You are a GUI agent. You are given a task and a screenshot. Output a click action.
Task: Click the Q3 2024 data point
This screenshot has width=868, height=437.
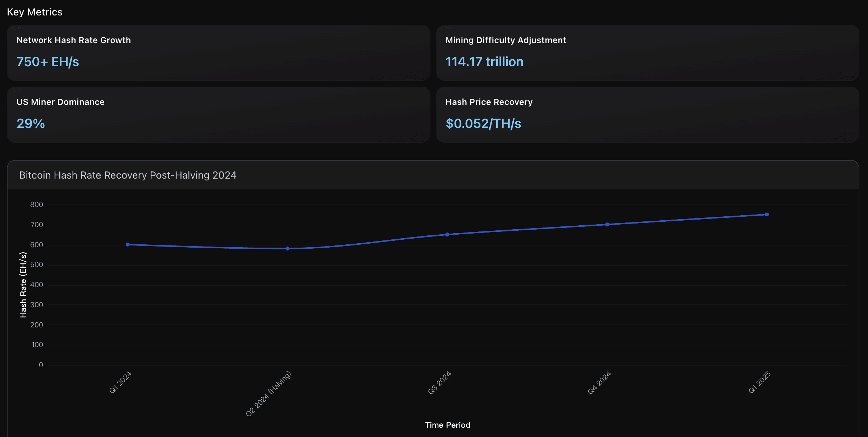pyautogui.click(x=447, y=235)
